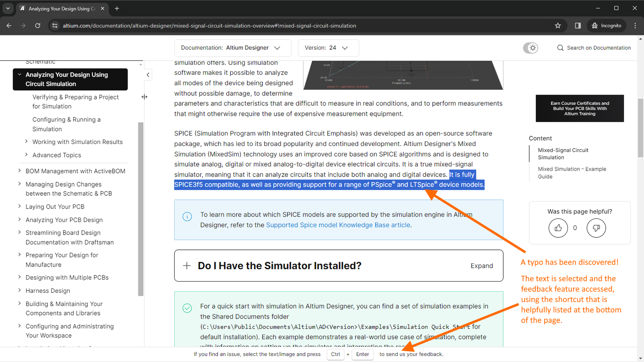Expand Harness Design section
This screenshot has width=644, height=362.
(x=19, y=290)
